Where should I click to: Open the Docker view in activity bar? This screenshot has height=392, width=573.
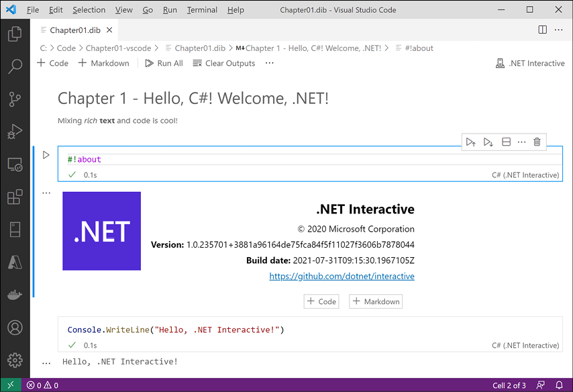15,295
